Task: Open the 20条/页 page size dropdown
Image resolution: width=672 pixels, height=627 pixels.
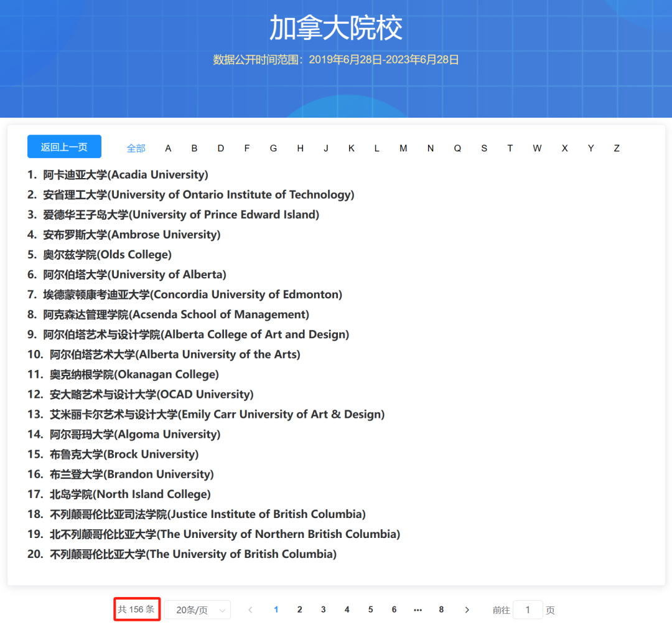Action: 193,610
